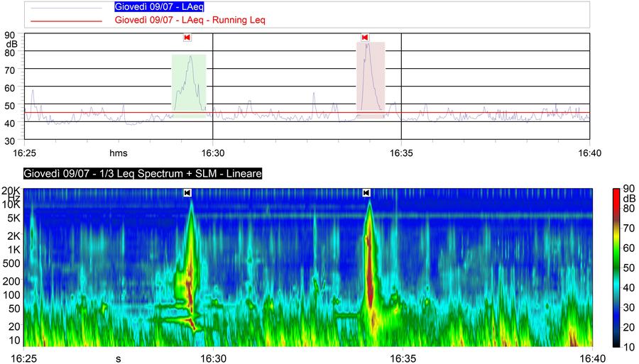Click the 16:25 label on spectrogram axis

coord(23,358)
